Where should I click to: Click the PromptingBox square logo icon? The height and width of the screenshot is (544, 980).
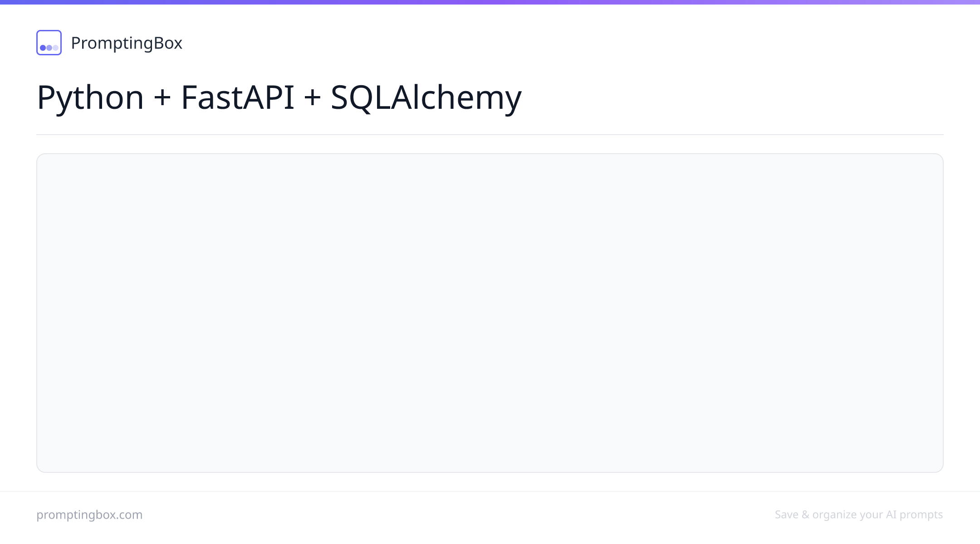coord(49,43)
